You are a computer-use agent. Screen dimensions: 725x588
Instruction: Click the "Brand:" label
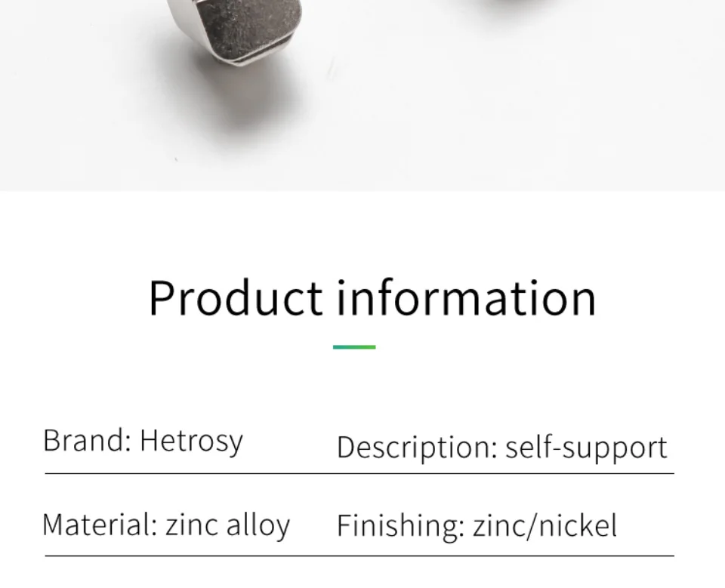(87, 439)
